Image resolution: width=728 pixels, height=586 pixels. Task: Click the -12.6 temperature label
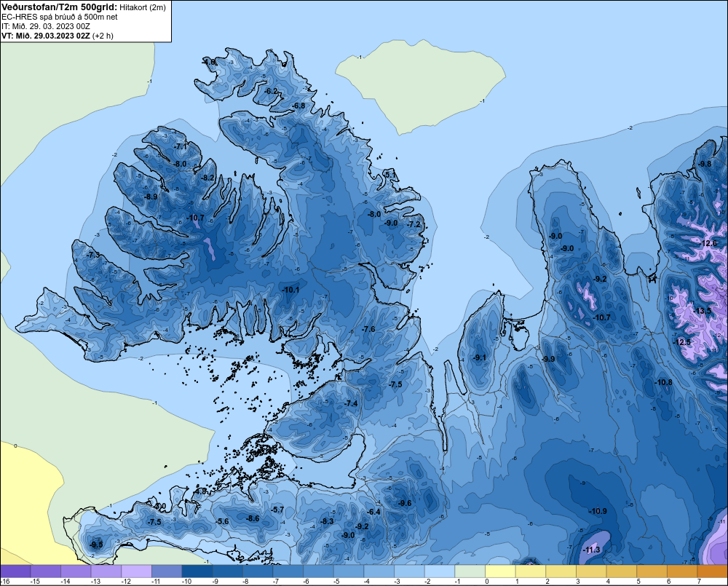coord(708,244)
